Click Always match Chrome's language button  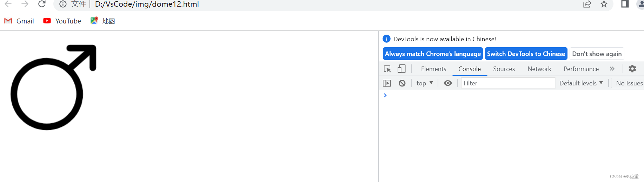pyautogui.click(x=433, y=54)
